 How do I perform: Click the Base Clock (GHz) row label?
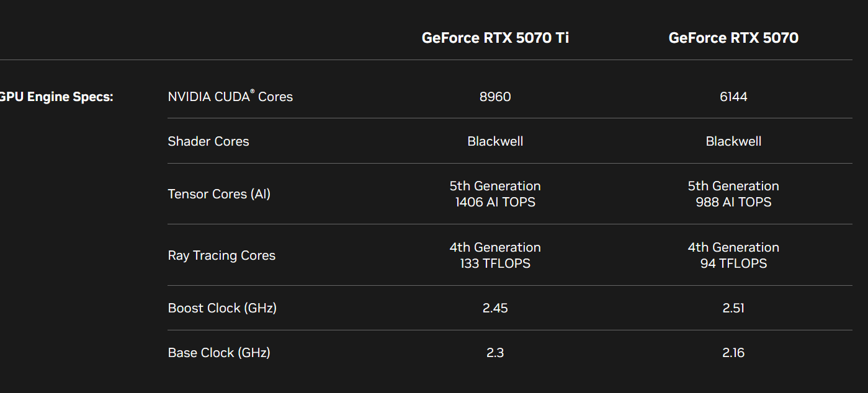218,353
